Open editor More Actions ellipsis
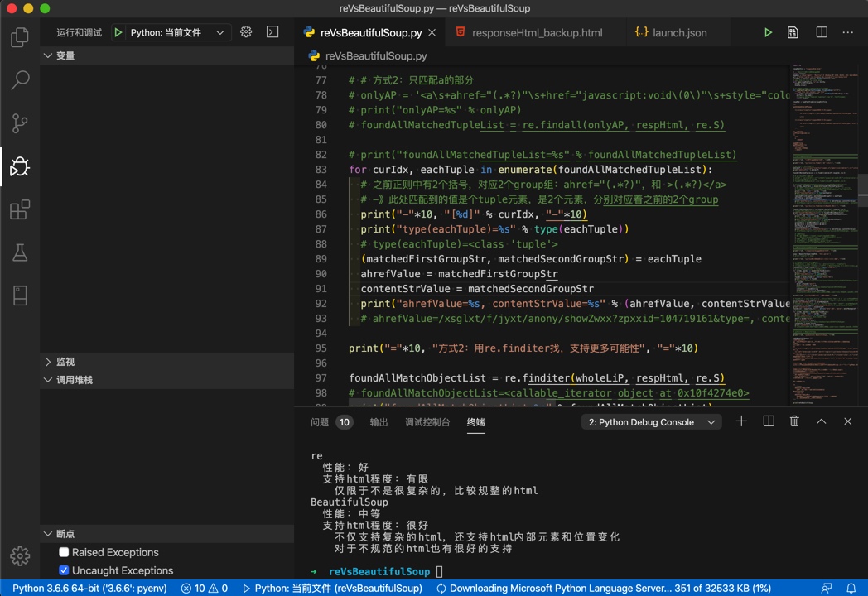 pos(847,32)
